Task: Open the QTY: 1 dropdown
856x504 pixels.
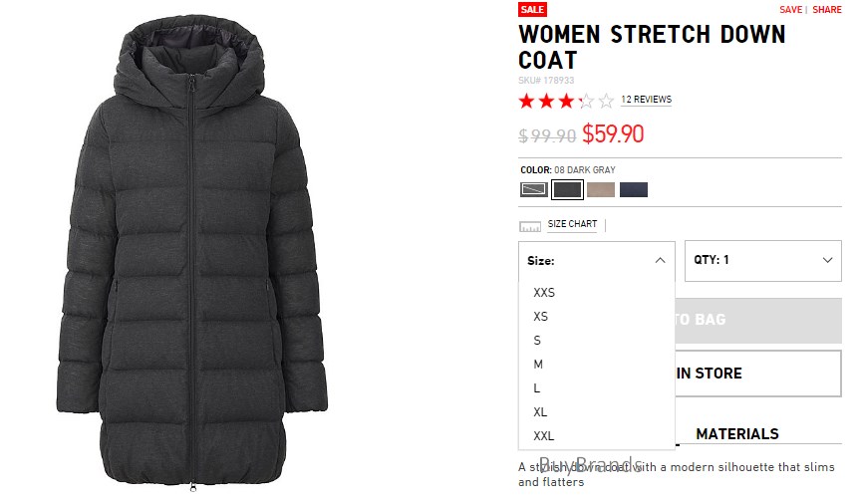Action: click(x=763, y=260)
